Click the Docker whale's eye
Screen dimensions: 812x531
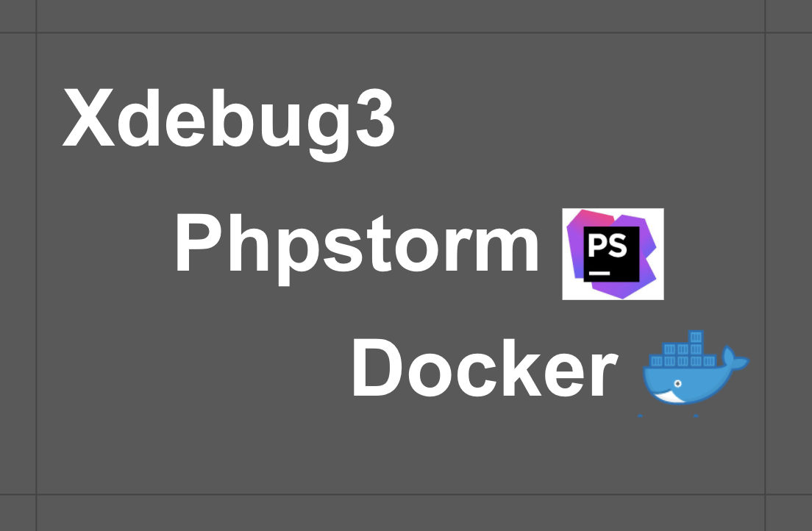[x=677, y=383]
